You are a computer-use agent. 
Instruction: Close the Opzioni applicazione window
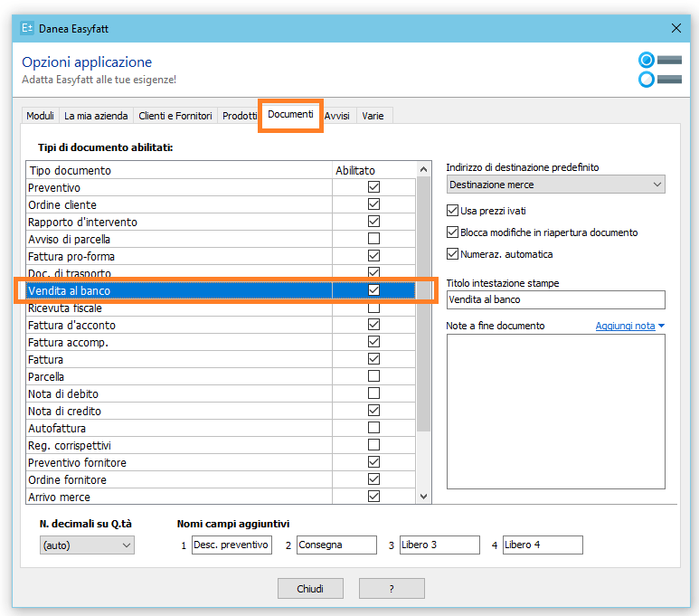click(x=675, y=28)
